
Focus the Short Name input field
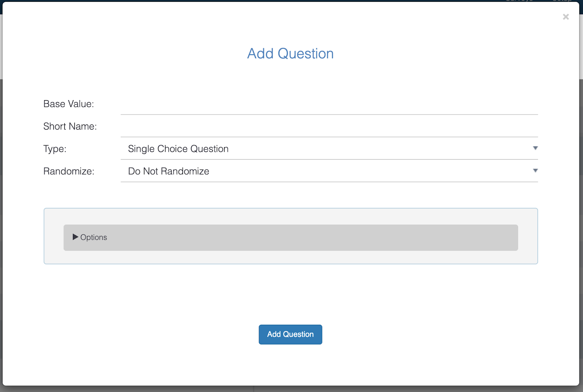point(329,127)
